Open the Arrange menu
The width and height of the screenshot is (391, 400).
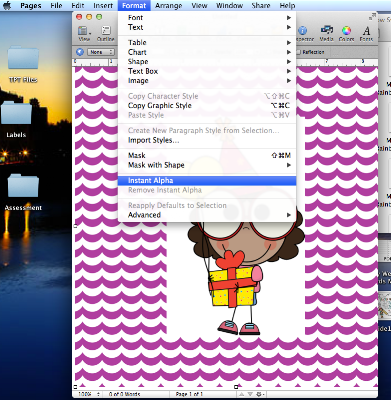pos(168,6)
